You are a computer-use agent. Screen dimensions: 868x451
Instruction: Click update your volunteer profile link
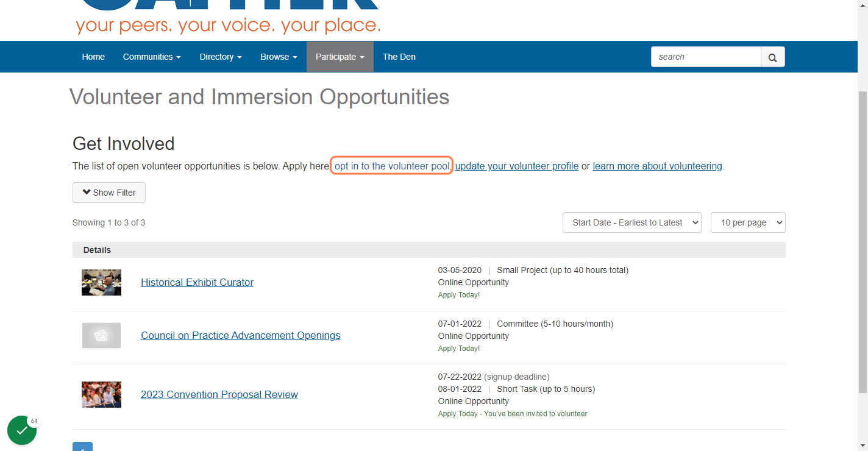(517, 166)
